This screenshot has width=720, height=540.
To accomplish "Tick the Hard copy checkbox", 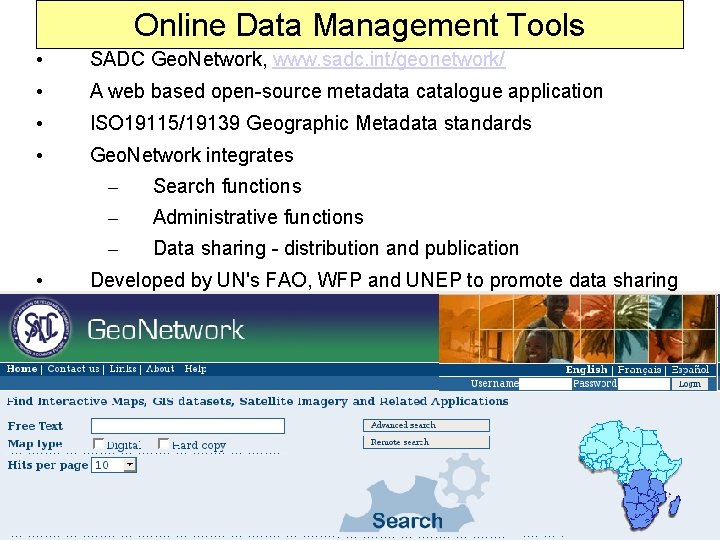I will (x=163, y=444).
